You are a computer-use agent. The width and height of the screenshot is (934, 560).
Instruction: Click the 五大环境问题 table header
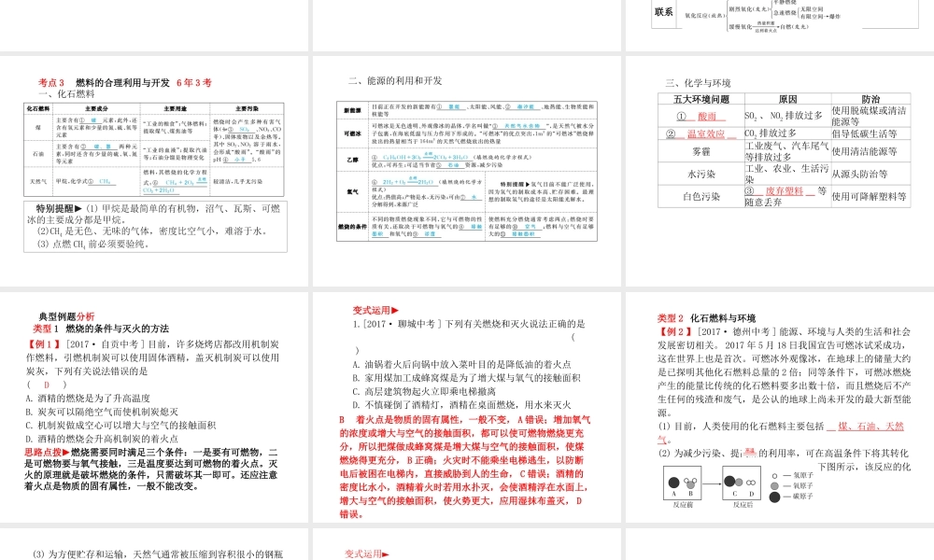point(701,99)
